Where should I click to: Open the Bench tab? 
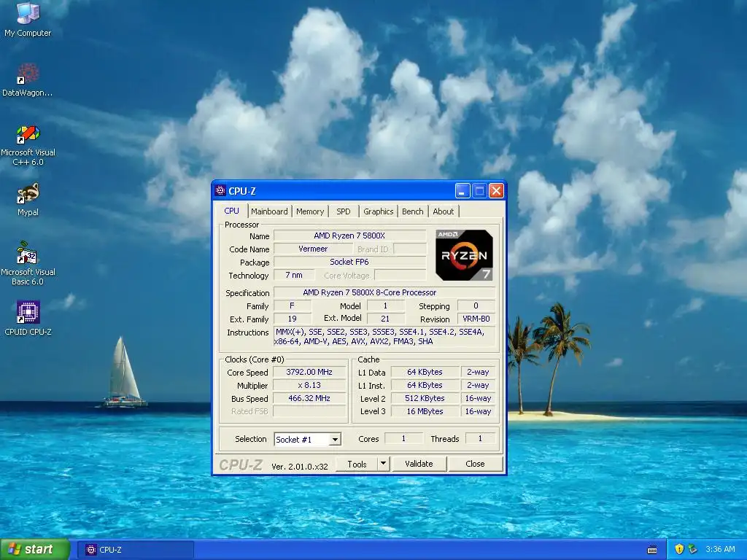click(x=413, y=211)
